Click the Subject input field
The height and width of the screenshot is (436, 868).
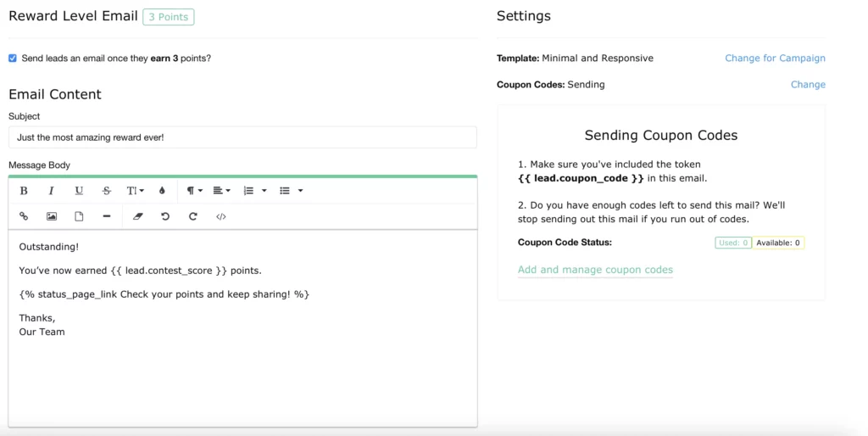tap(242, 137)
